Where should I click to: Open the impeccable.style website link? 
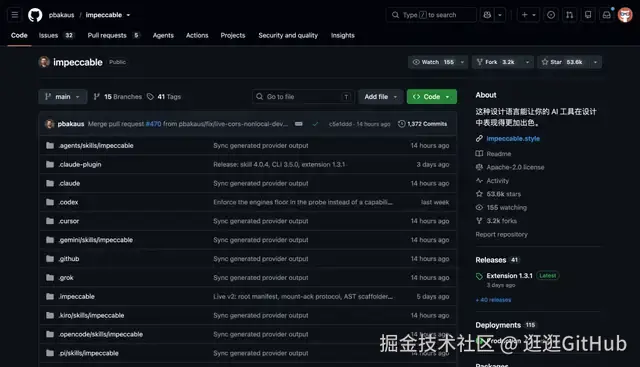(513, 139)
